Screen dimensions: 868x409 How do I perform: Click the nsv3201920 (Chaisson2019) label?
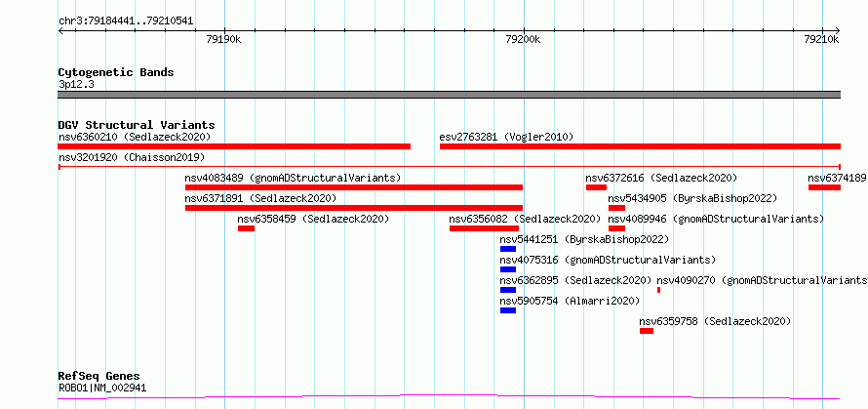click(x=132, y=157)
